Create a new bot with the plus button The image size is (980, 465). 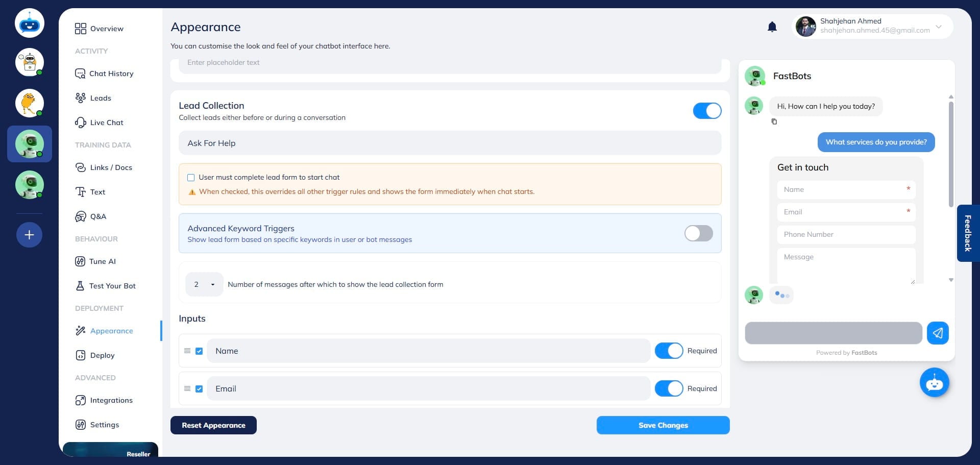click(29, 235)
